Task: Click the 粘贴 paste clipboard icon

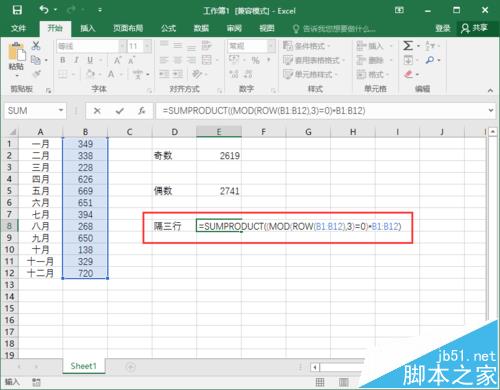Action: [16, 52]
